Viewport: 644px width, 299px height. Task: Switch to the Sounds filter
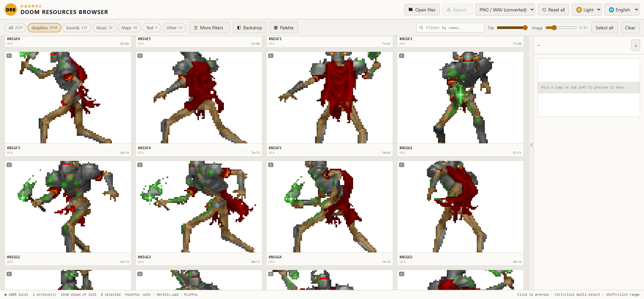click(76, 28)
